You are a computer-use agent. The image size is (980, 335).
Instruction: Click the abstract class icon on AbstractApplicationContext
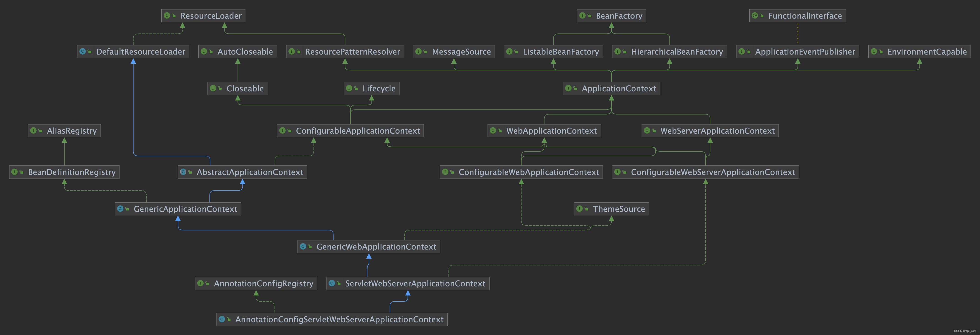click(183, 172)
